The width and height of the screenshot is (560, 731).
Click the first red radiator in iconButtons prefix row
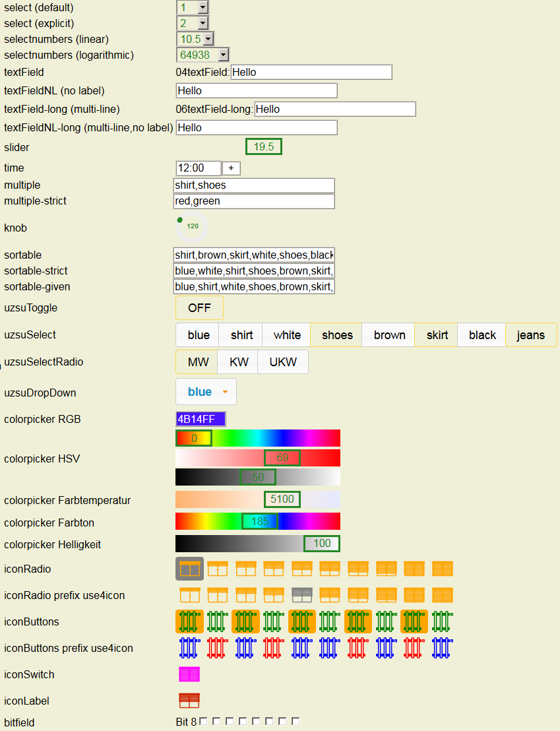[217, 648]
